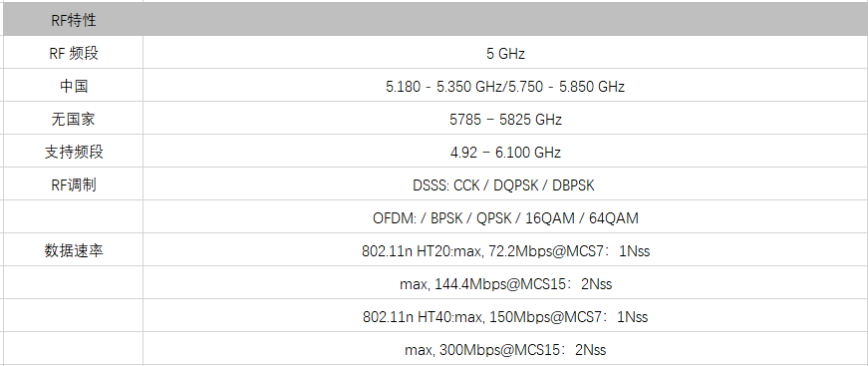Click the empty cell left of the OFDM row

[x=74, y=217]
